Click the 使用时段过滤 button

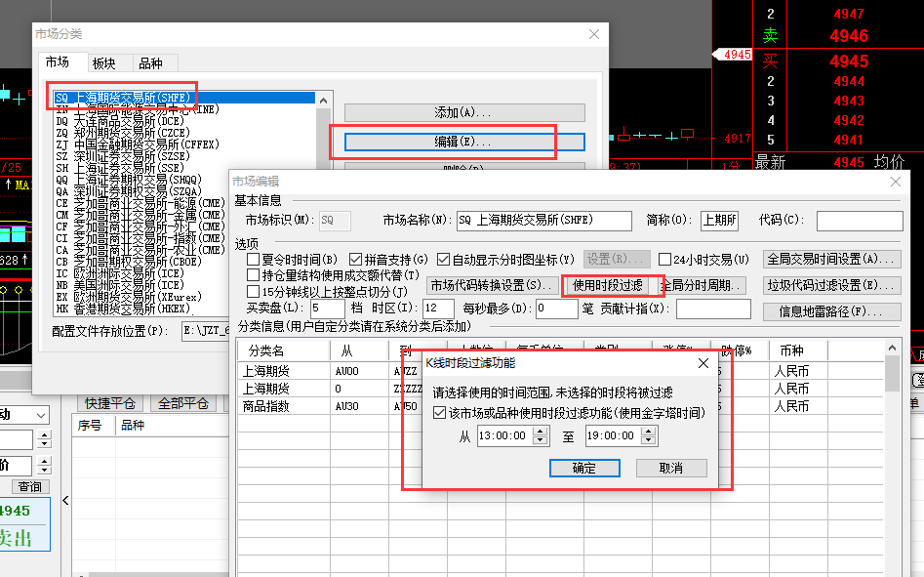tap(608, 285)
